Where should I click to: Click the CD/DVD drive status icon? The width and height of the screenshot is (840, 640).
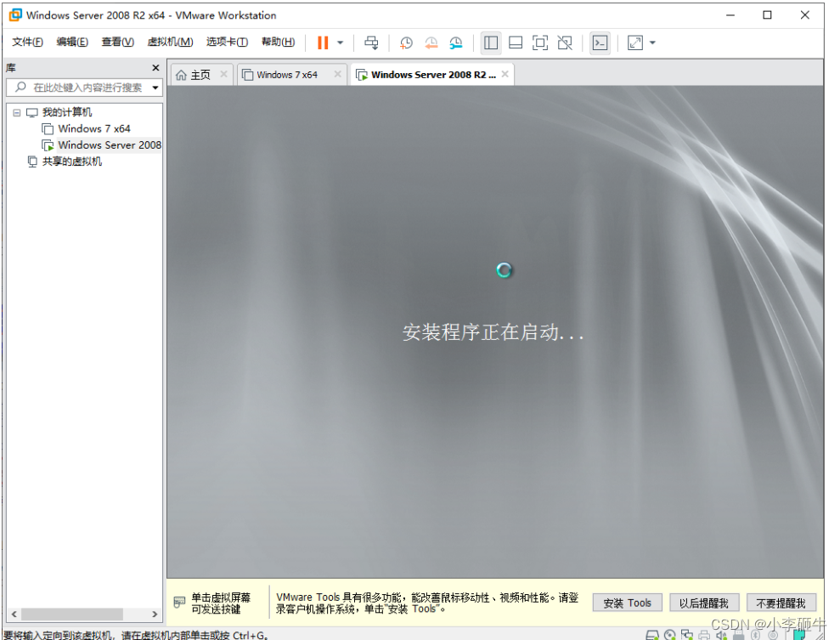pyautogui.click(x=669, y=635)
